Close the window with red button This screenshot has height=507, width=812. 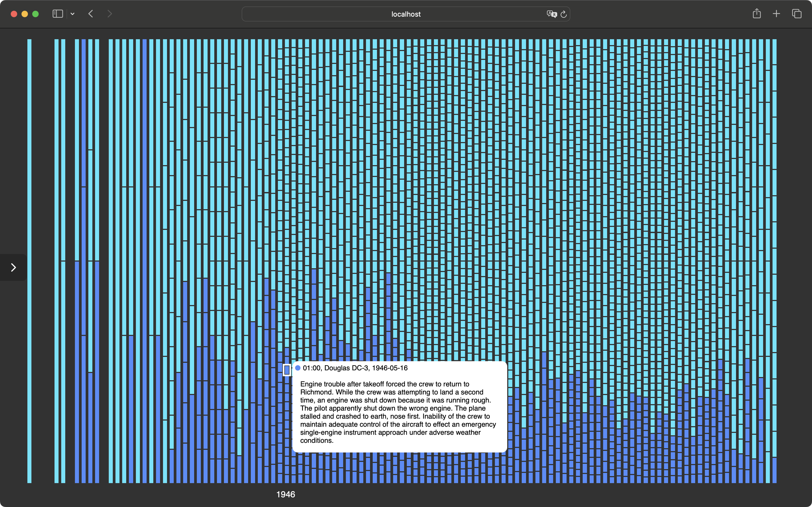14,14
